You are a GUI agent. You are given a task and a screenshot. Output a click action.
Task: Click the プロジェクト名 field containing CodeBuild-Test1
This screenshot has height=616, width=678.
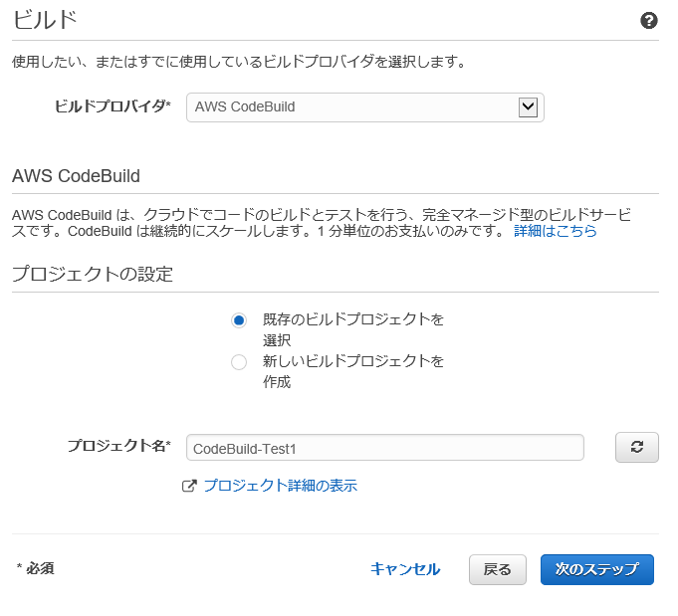[x=385, y=448]
